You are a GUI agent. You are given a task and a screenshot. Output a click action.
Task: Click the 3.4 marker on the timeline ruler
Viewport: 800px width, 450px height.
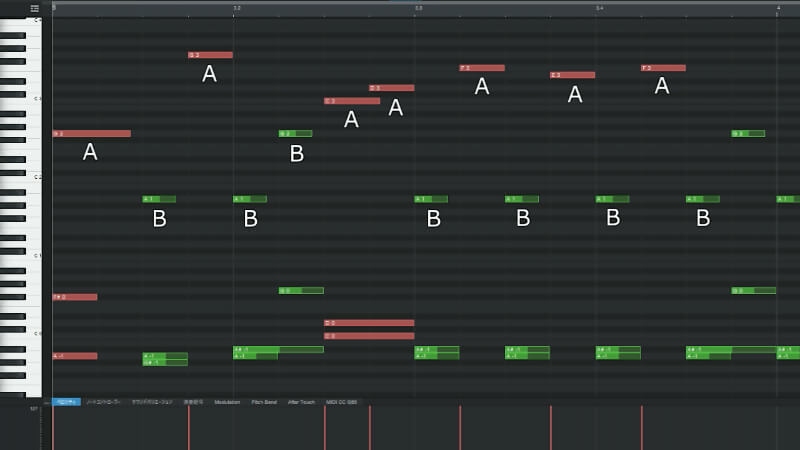[x=599, y=8]
